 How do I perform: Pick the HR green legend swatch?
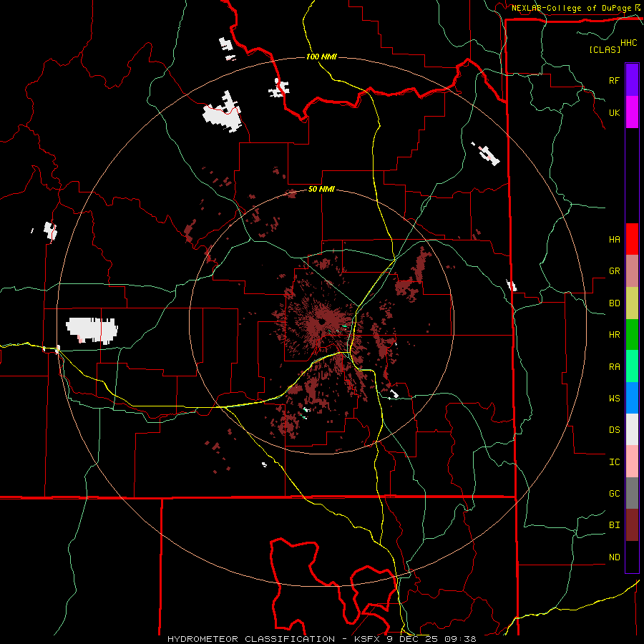(632, 335)
